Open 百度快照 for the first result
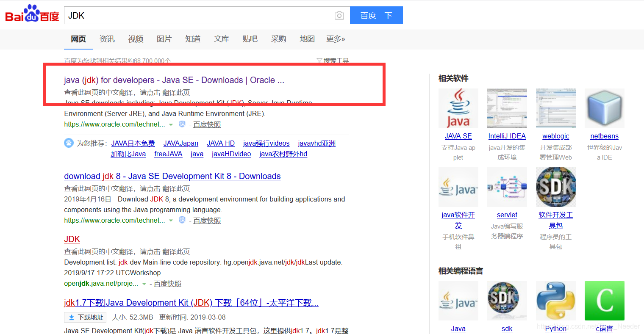Image resolution: width=644 pixels, height=334 pixels. [x=207, y=124]
